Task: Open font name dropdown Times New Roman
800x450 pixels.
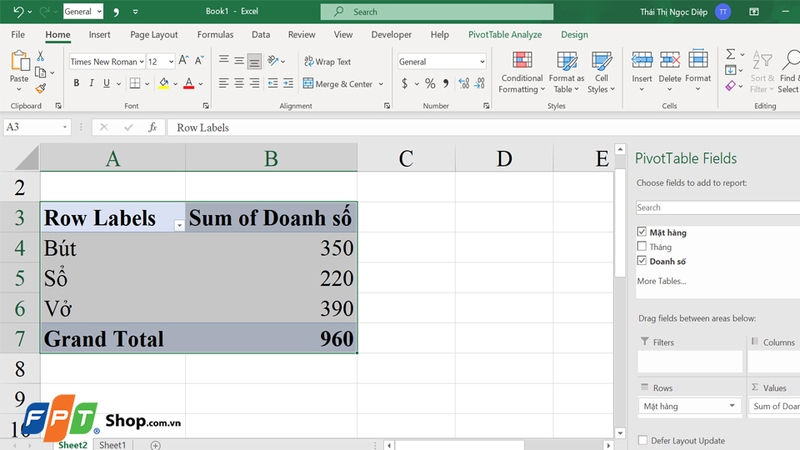Action: click(x=141, y=62)
